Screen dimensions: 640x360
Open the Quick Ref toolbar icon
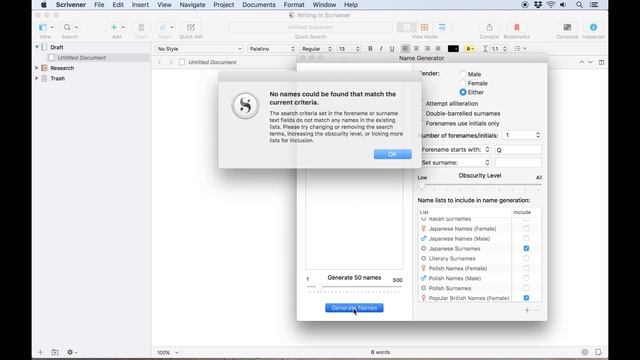(191, 27)
